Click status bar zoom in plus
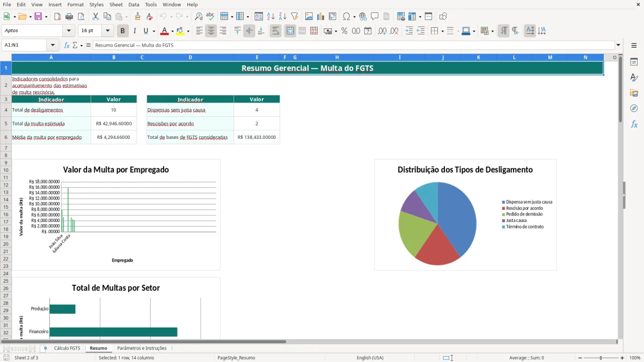The height and width of the screenshot is (362, 644). point(623,358)
